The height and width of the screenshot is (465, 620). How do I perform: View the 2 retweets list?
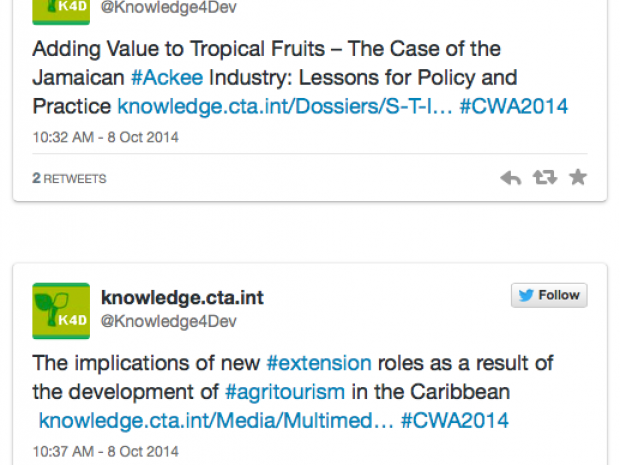(69, 179)
